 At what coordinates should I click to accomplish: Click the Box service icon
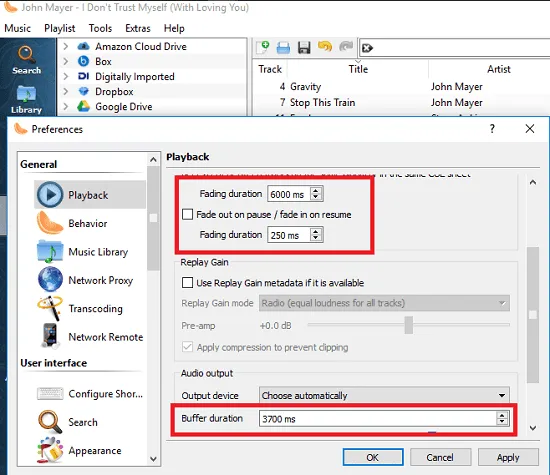[x=83, y=61]
